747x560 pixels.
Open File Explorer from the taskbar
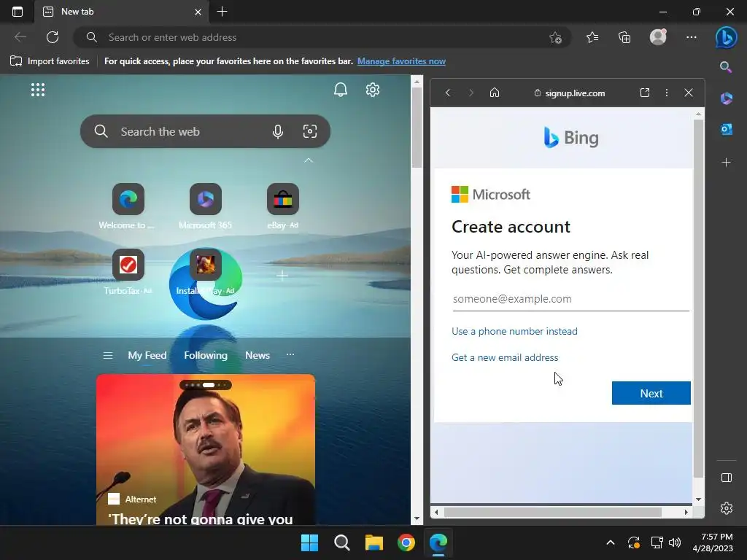374,542
